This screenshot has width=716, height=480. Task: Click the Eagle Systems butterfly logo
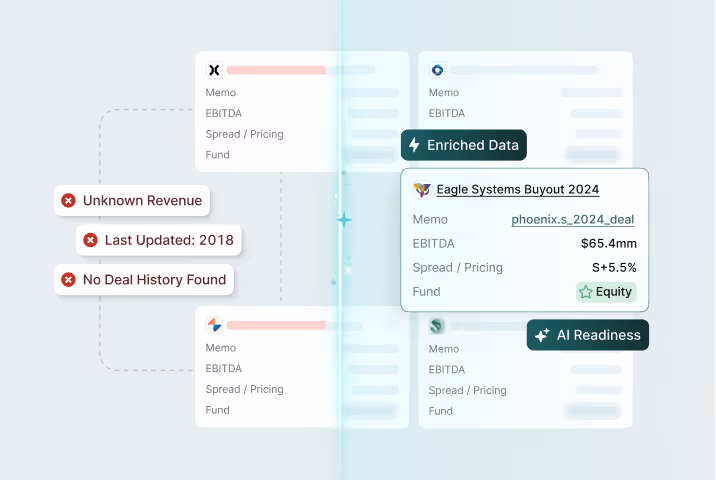(422, 190)
